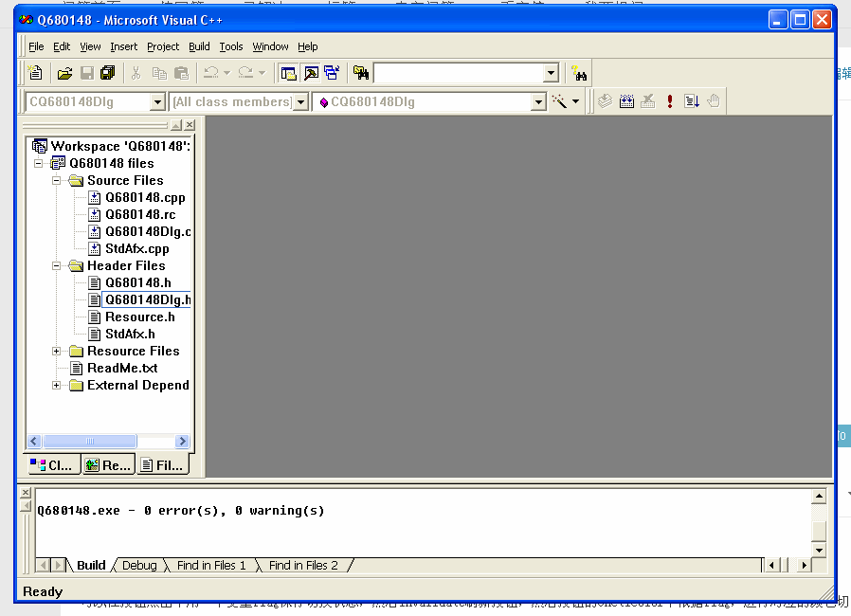Switch to the Find in Files 1 tab
Screen dimensions: 851x616
211,566
